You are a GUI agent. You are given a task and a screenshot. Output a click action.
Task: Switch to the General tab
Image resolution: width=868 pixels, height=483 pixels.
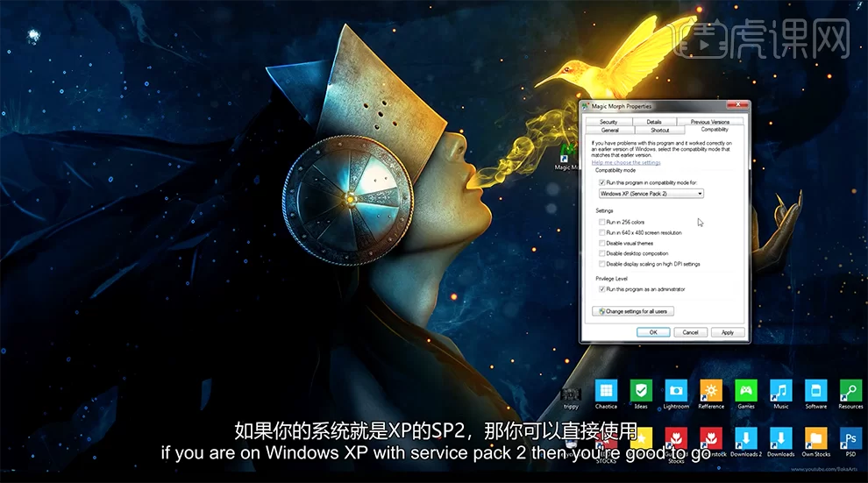click(x=609, y=130)
